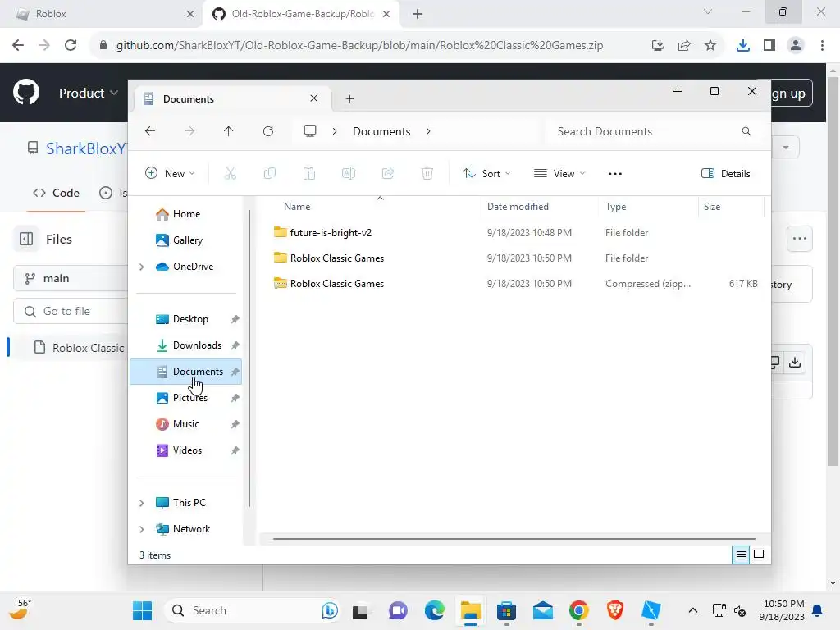This screenshot has height=630, width=840.
Task: Select the Old-Roblox-Game-Backup browser tab
Action: 303,14
